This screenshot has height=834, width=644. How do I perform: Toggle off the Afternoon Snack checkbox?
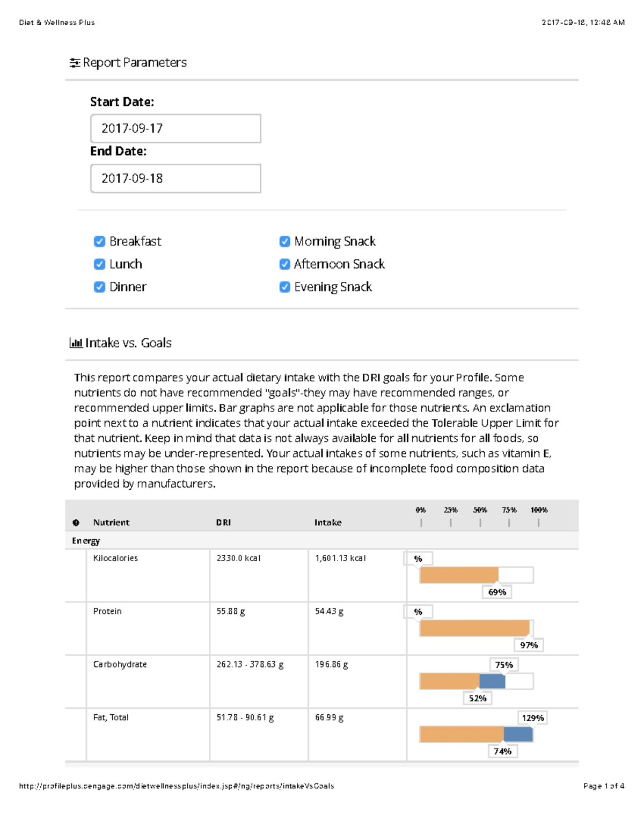click(x=284, y=264)
